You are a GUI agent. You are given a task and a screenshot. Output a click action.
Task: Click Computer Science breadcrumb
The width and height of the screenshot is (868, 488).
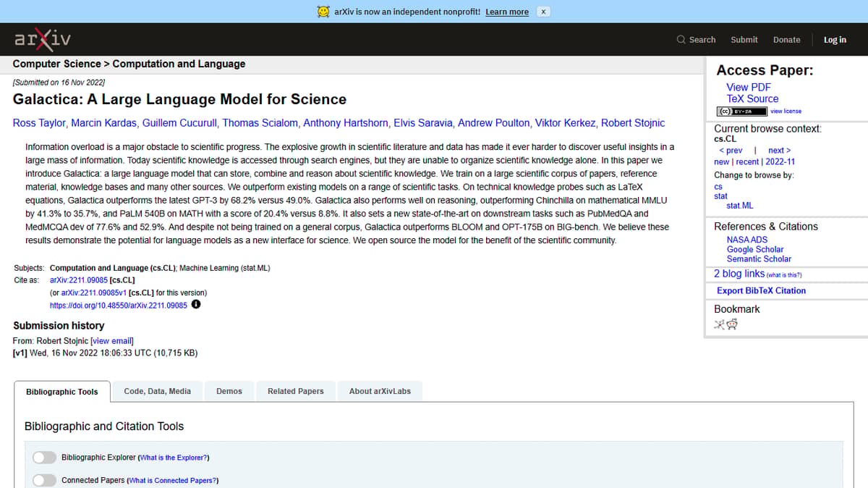57,64
